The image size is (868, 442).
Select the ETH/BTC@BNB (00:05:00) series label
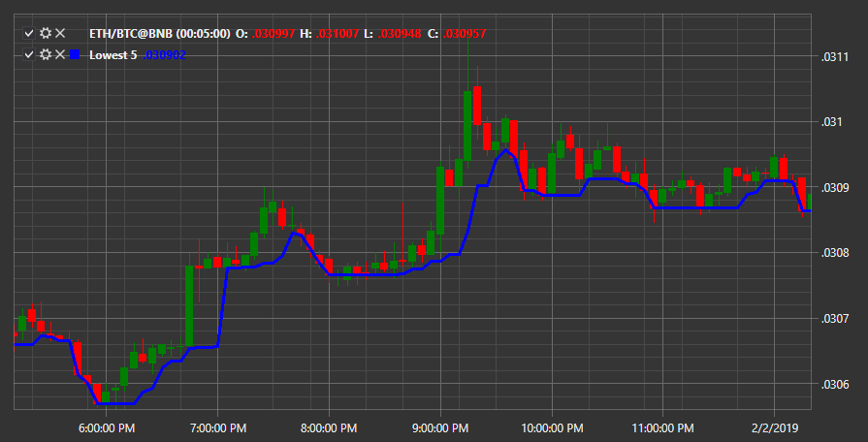(159, 34)
